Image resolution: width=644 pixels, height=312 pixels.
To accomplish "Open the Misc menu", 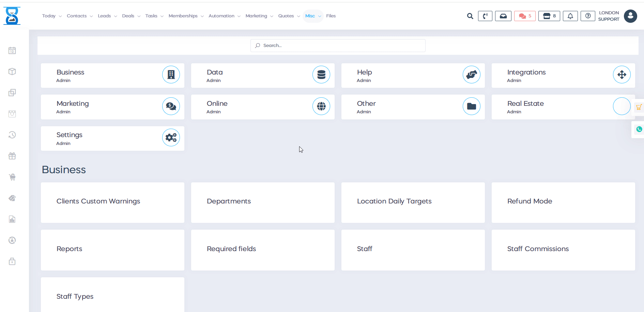I will tap(313, 16).
